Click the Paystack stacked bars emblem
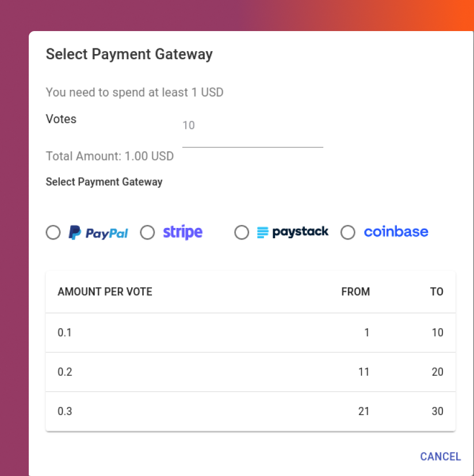Screen dimensions: 474x476 (x=262, y=233)
